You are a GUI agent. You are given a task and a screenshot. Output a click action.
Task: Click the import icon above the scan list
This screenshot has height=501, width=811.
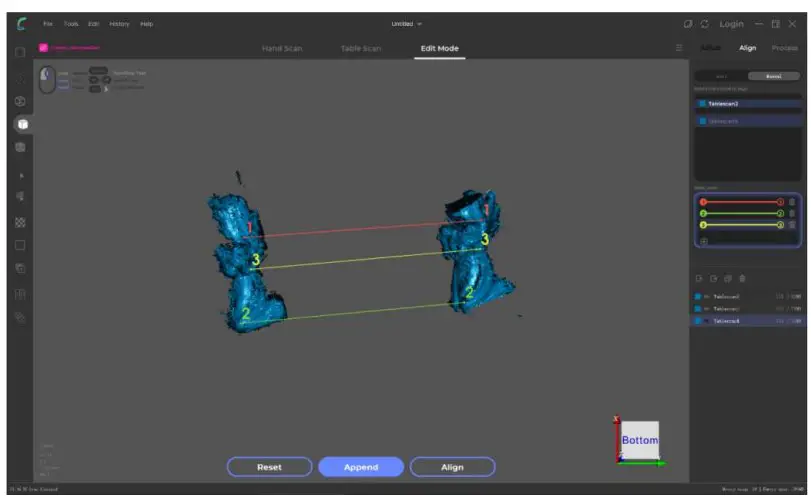click(x=699, y=279)
